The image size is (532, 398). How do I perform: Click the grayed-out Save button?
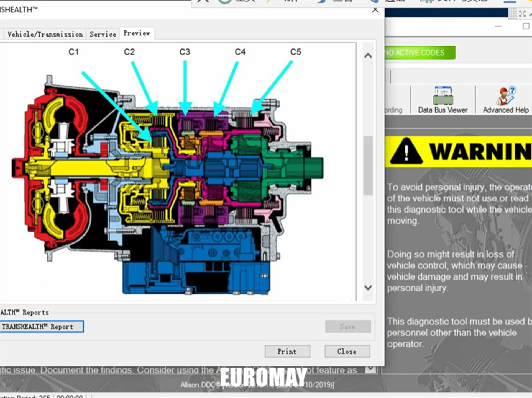click(348, 327)
